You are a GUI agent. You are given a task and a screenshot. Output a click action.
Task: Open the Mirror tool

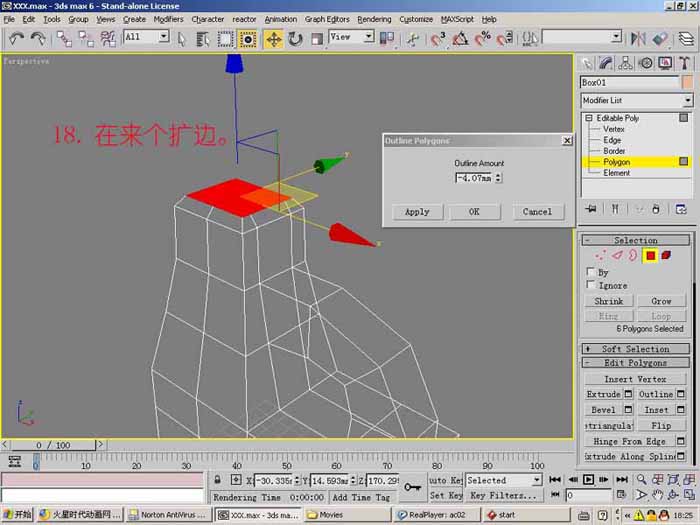638,39
